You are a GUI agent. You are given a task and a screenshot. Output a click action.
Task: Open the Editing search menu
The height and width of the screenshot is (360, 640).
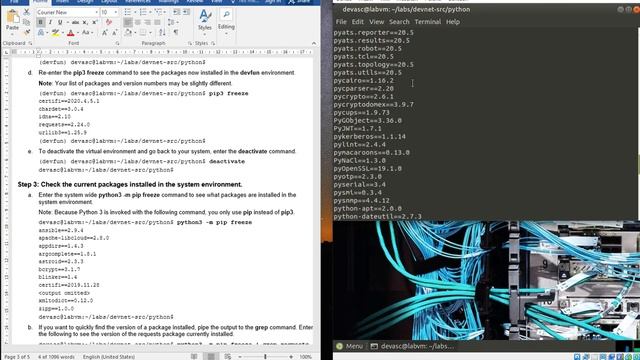pos(226,20)
